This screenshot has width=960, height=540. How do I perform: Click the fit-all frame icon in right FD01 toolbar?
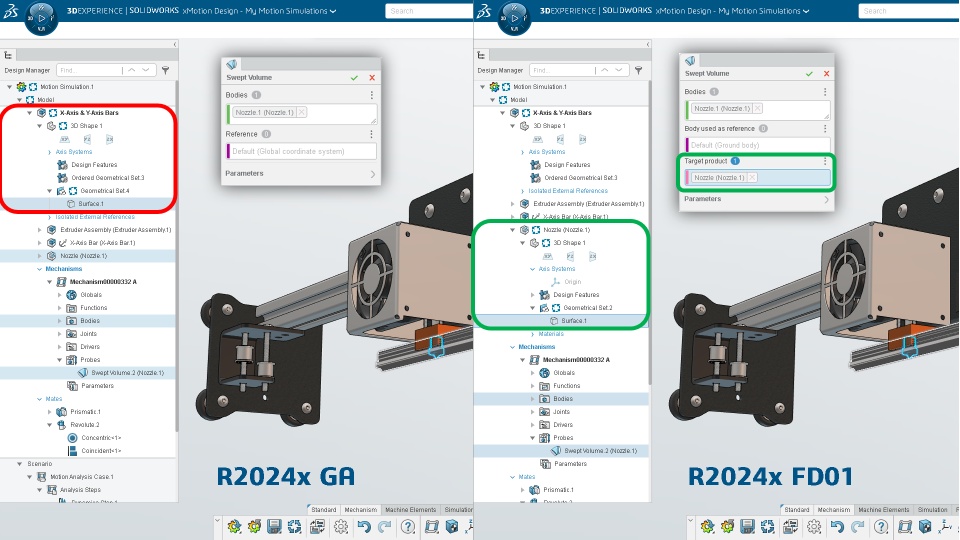point(905,527)
